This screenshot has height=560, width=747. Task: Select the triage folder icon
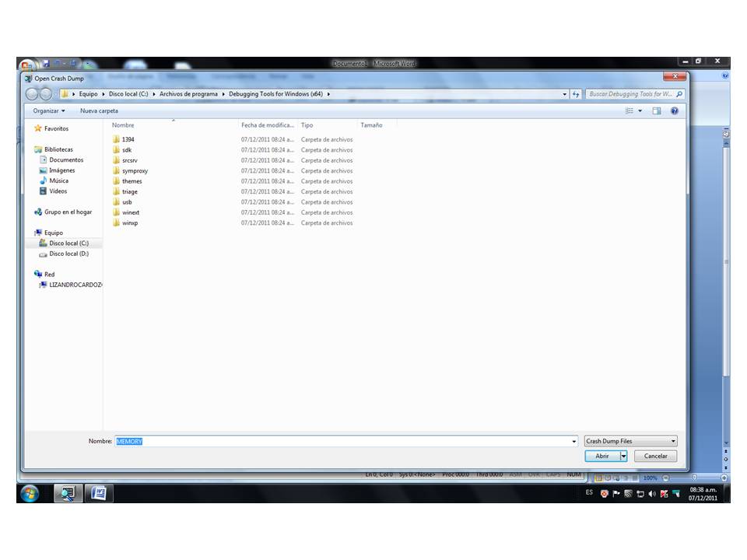[x=116, y=191]
